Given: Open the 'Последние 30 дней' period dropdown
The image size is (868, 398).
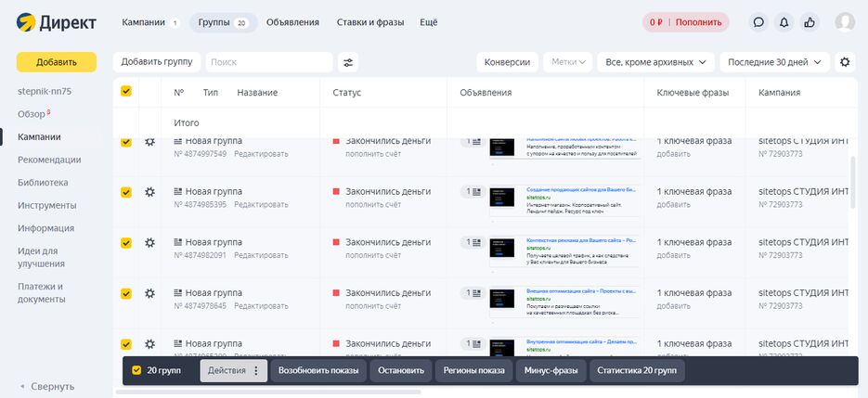Looking at the screenshot, I should tap(774, 62).
